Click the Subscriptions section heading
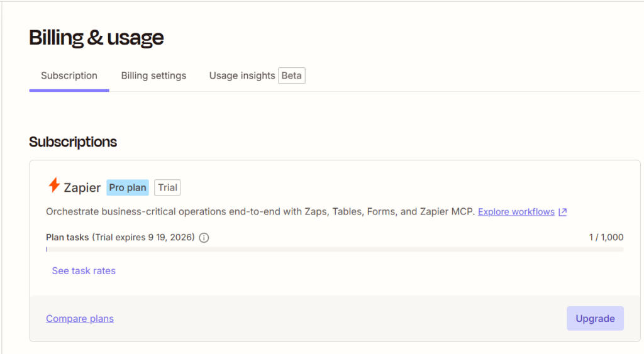The height and width of the screenshot is (354, 644). click(73, 142)
